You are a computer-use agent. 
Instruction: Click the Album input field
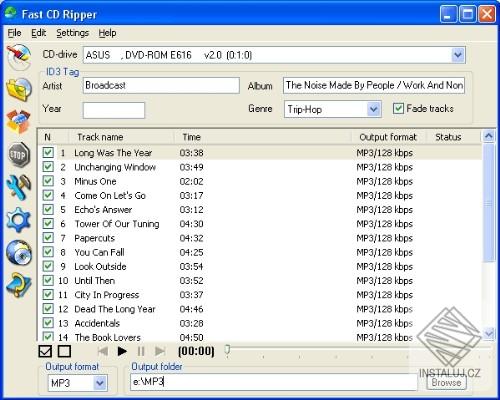[x=374, y=85]
